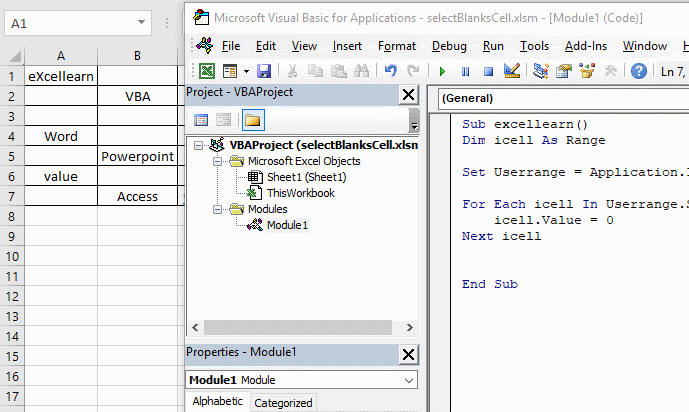Open Visual Basic Help question mark icon

point(639,71)
